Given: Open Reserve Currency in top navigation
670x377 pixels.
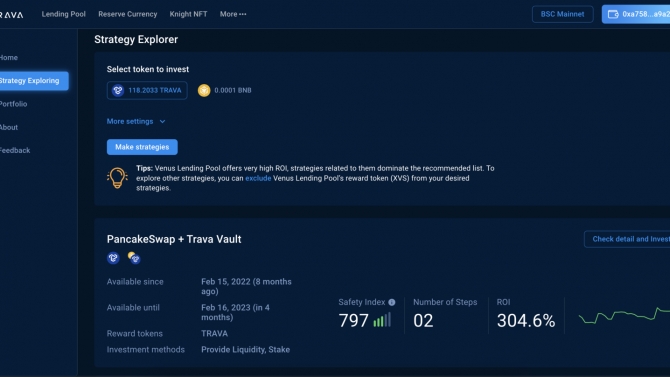Looking at the screenshot, I should pyautogui.click(x=128, y=14).
